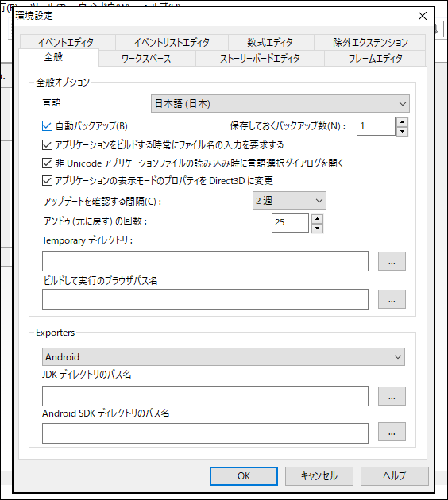Screen dimensions: 448x500
Task: Click browse button for JDK ディレクトリ path
Action: pos(392,396)
